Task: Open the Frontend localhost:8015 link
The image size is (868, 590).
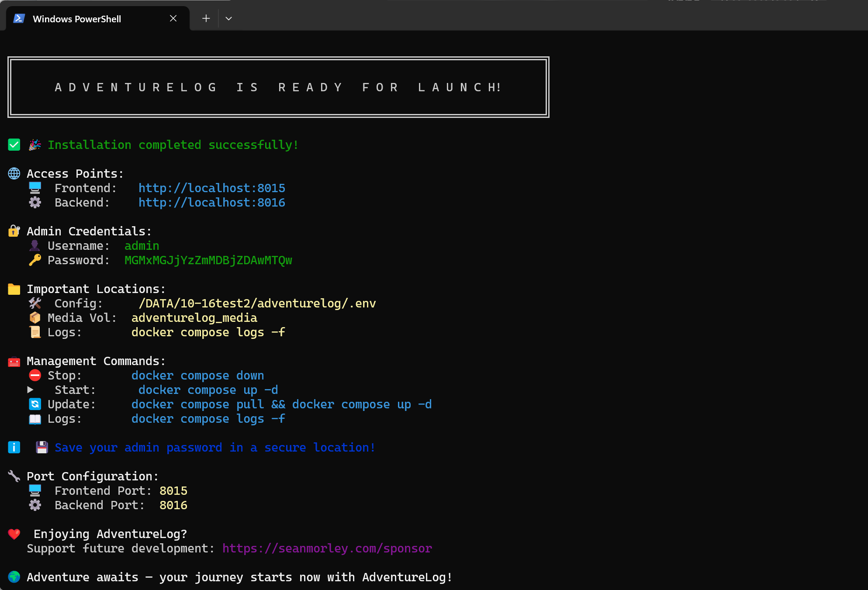Action: point(211,188)
